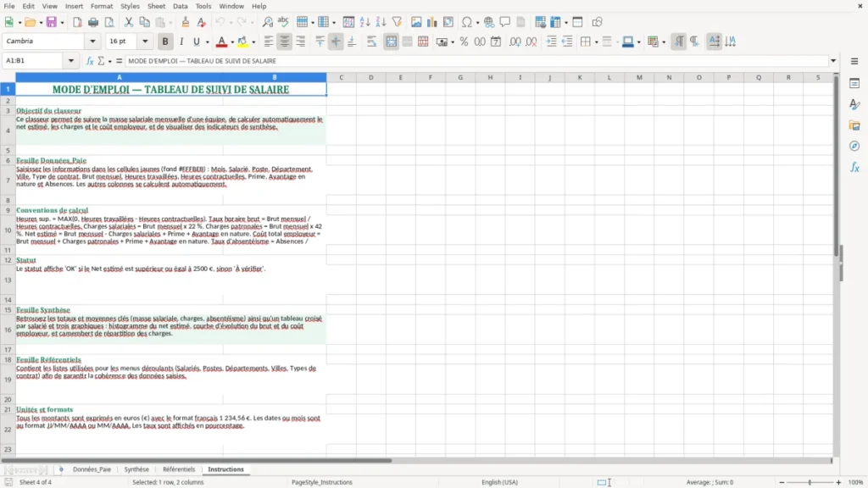Insert a comment
The width and height of the screenshot is (868, 488).
click(x=505, y=22)
